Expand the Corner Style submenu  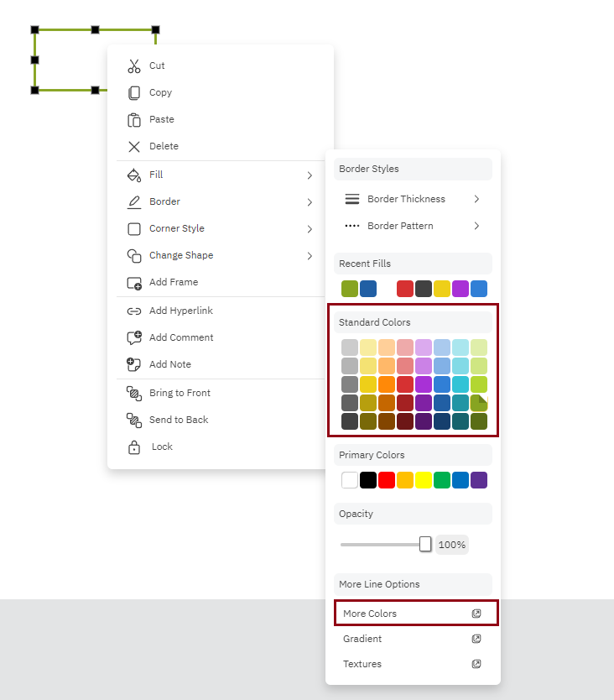[x=309, y=229]
